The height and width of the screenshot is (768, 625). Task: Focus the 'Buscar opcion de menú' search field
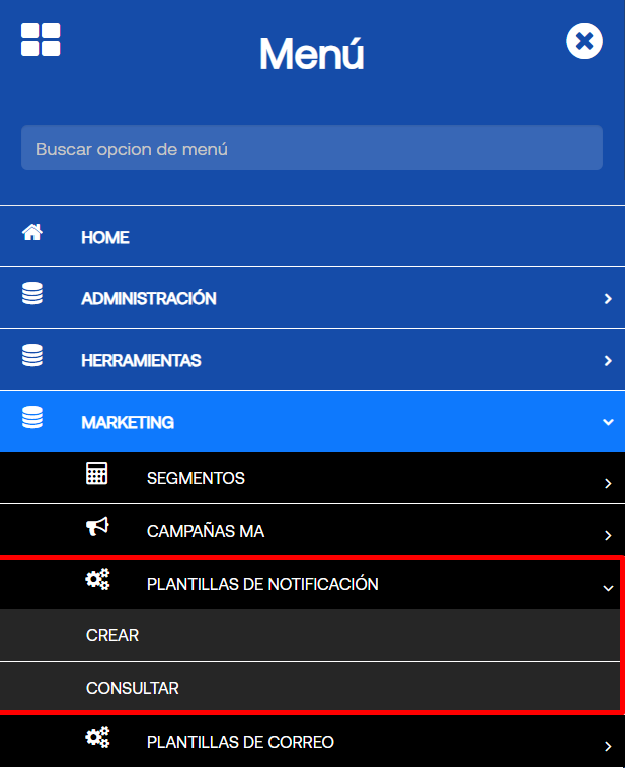pos(311,149)
